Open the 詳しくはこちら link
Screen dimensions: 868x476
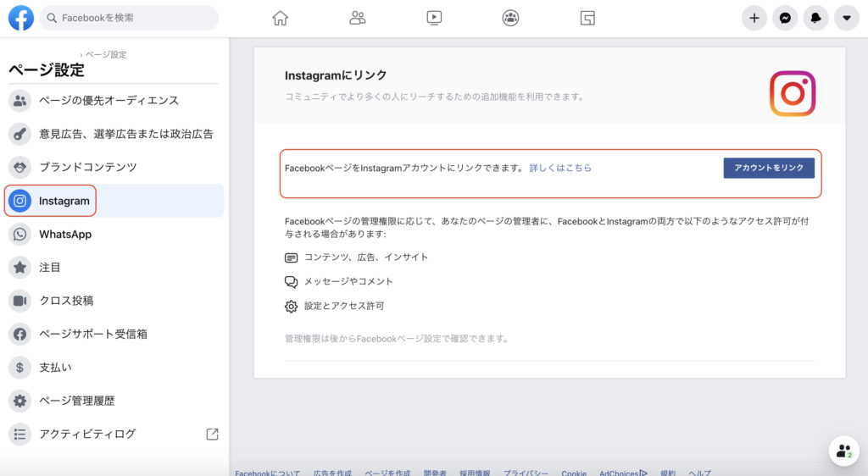coord(560,168)
